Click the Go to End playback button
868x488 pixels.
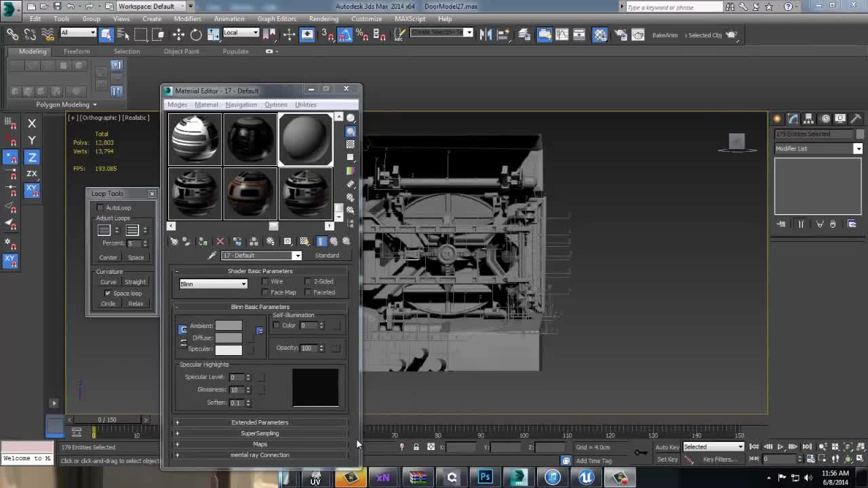pos(807,447)
